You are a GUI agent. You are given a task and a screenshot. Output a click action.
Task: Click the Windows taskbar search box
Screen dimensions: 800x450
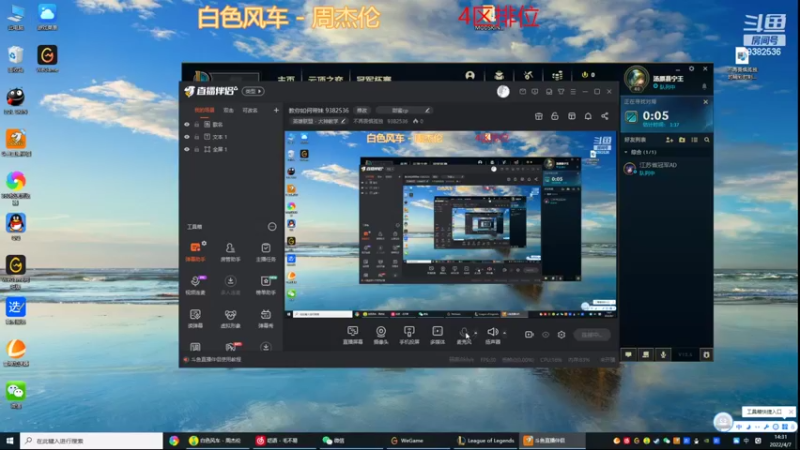pyautogui.click(x=92, y=440)
